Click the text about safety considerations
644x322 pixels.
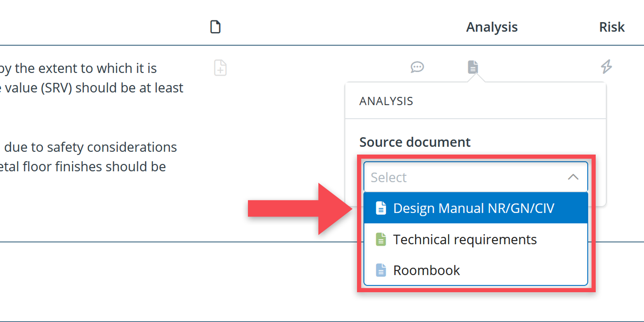pos(91,147)
